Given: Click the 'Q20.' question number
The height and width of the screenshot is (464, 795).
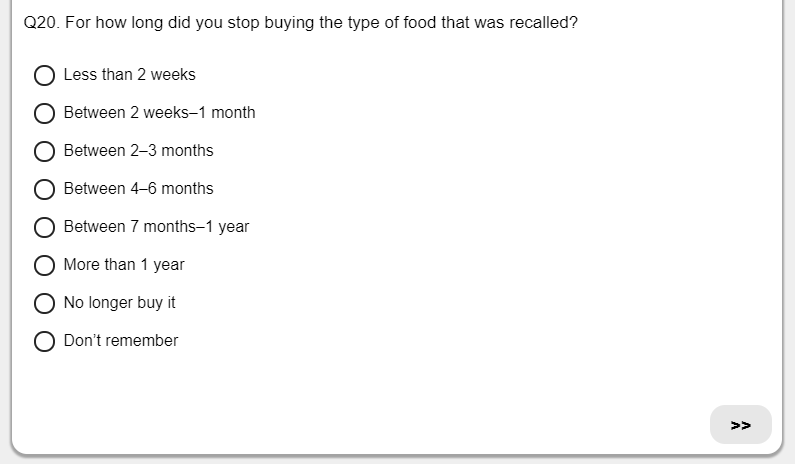Looking at the screenshot, I should tap(41, 22).
